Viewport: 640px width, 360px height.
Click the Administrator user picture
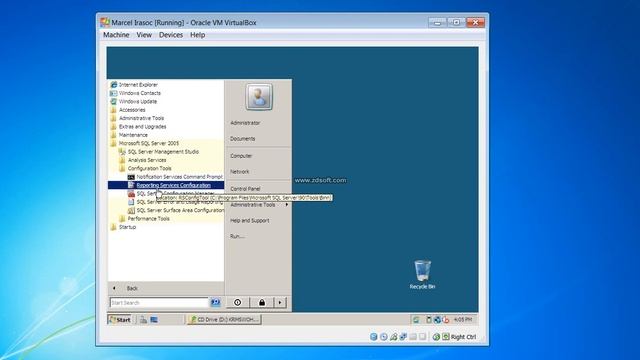(259, 97)
